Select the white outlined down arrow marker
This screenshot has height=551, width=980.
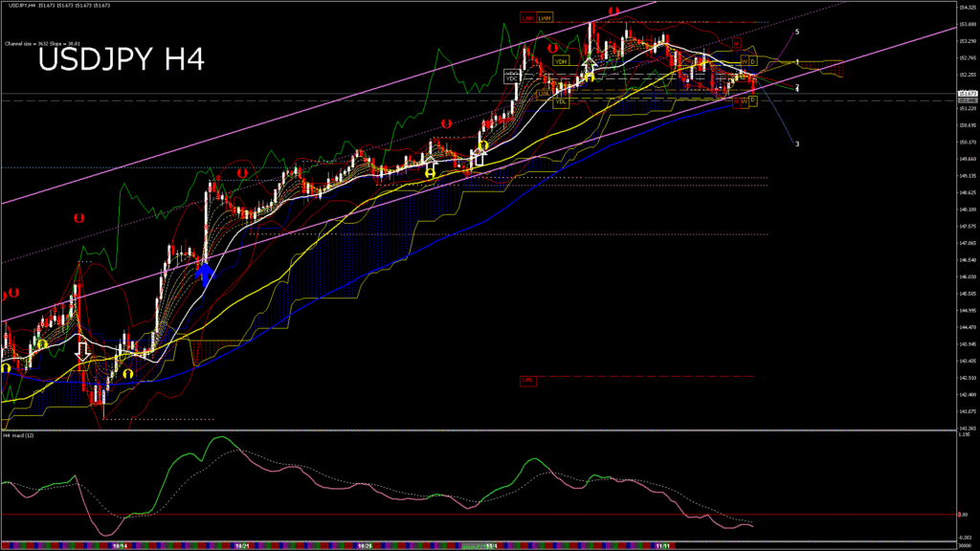coord(83,351)
